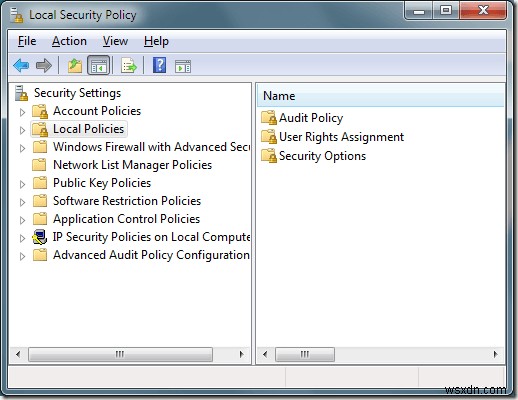Go up one level with folder icon

pos(75,65)
